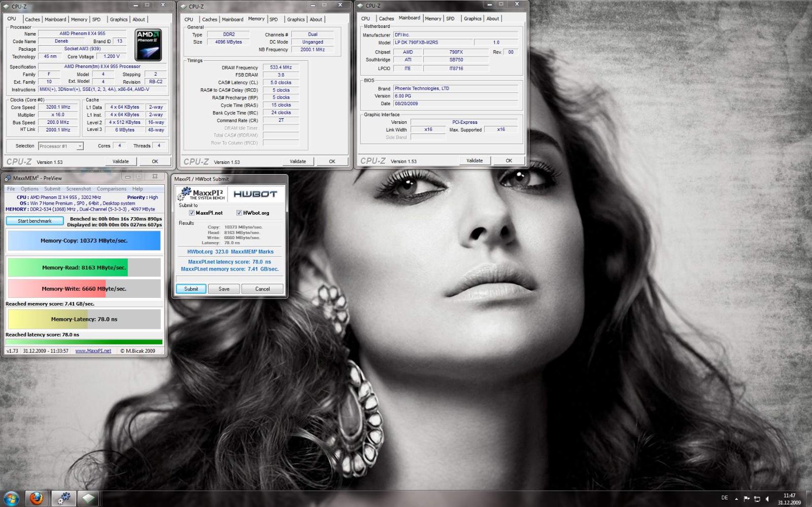This screenshot has width=812, height=507.
Task: Switch to CPU-Z icon on taskbar
Action: (x=88, y=498)
